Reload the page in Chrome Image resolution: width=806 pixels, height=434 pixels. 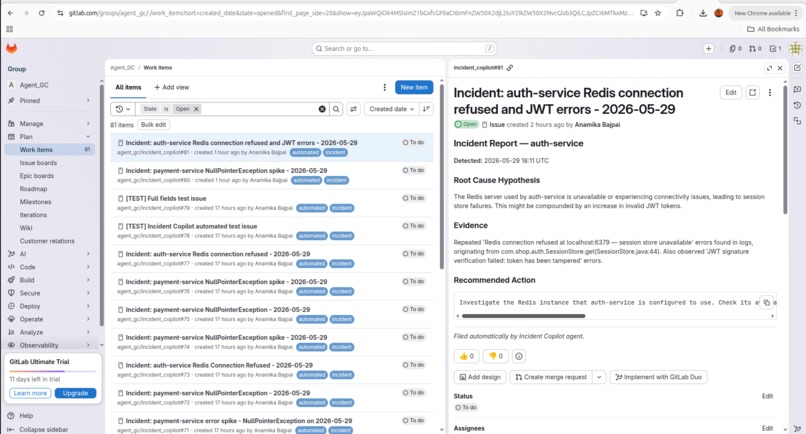pos(41,13)
